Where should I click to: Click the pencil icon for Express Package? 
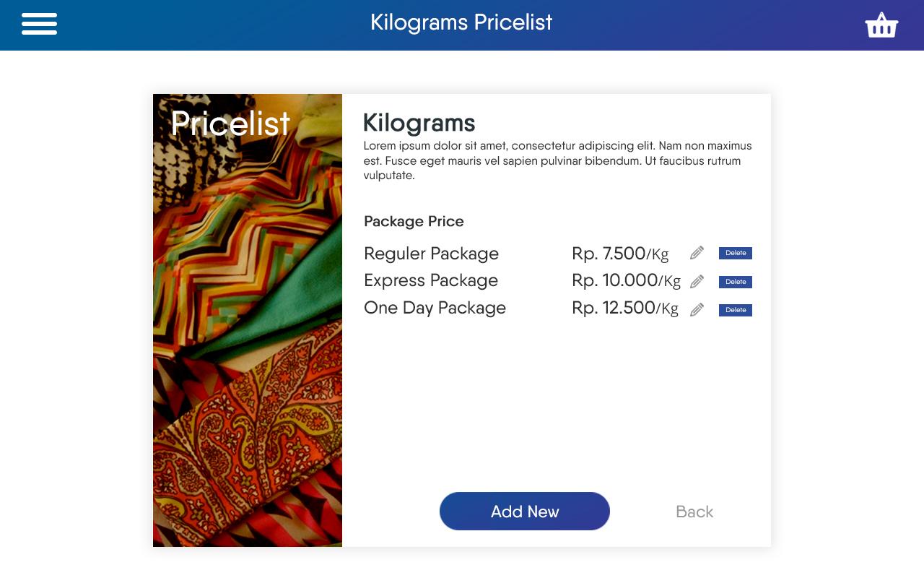(x=697, y=281)
